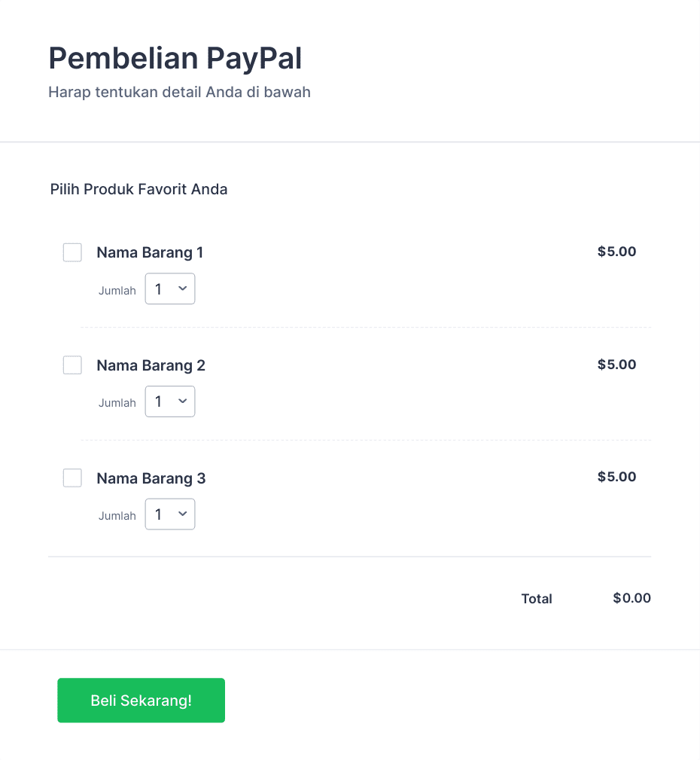Click the Jumlah label under Nama Barang 1
The height and width of the screenshot is (760, 700).
[x=117, y=291]
